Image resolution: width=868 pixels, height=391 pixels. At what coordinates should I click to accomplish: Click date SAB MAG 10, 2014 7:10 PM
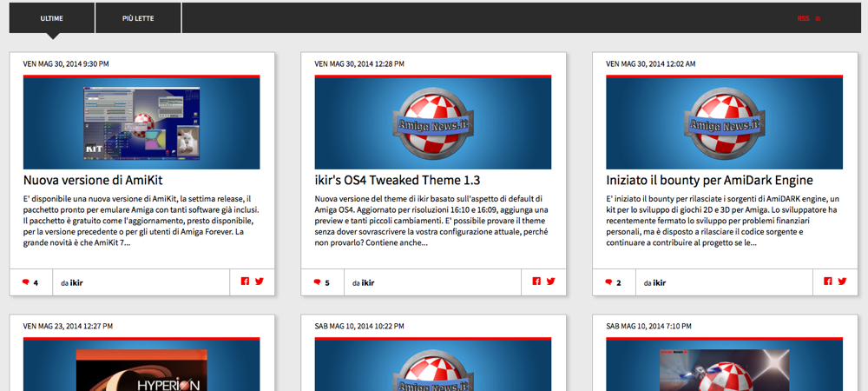tap(649, 327)
